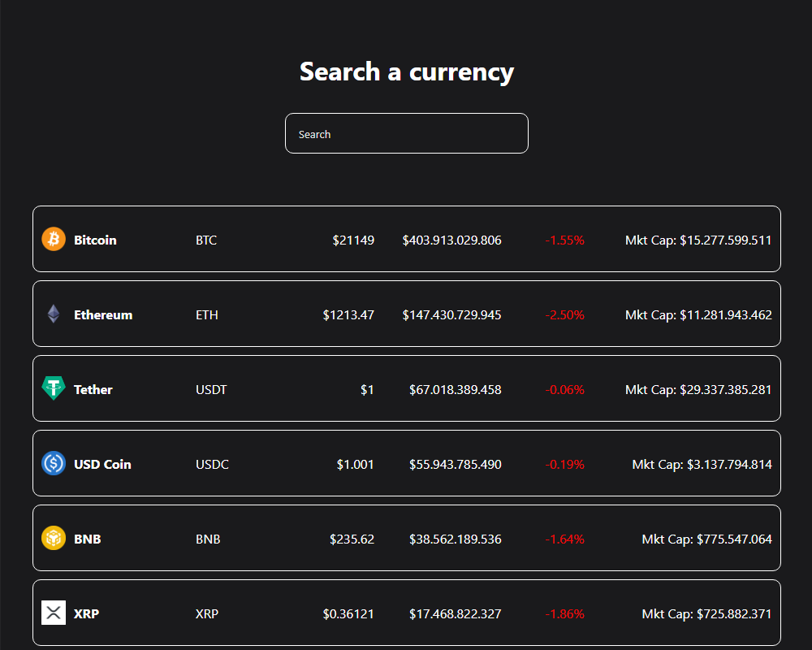Select the USD Coin name label
Viewport: 812px width, 650px height.
102,464
